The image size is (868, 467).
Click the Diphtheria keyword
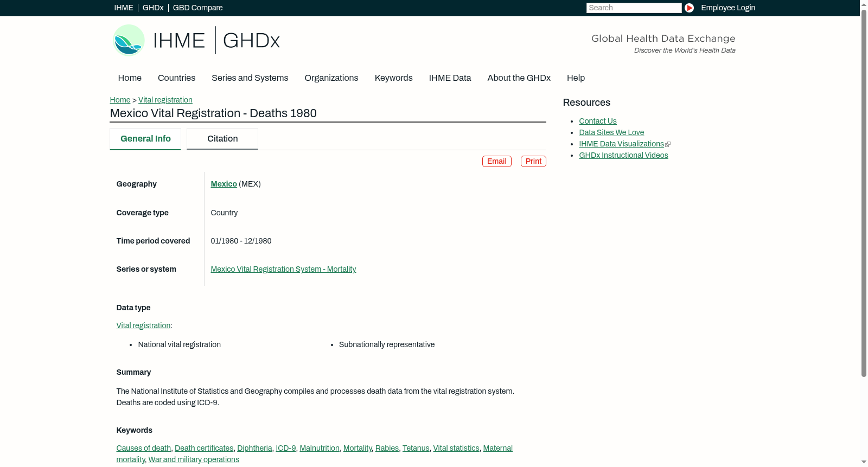pos(254,448)
